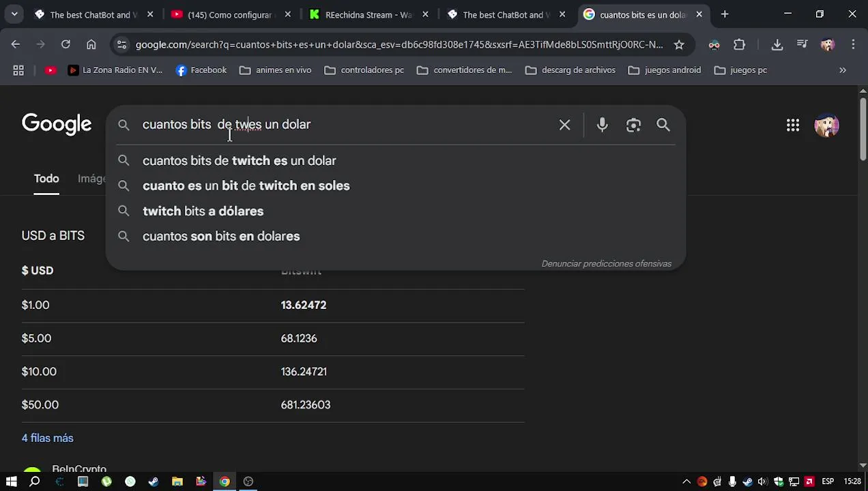Open descarg de archivos bookmark folder
The image size is (868, 491).
pyautogui.click(x=570, y=70)
